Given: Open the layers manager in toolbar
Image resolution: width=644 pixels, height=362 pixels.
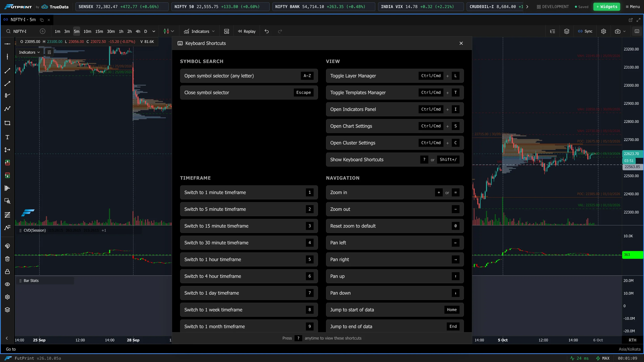Looking at the screenshot, I should (566, 31).
